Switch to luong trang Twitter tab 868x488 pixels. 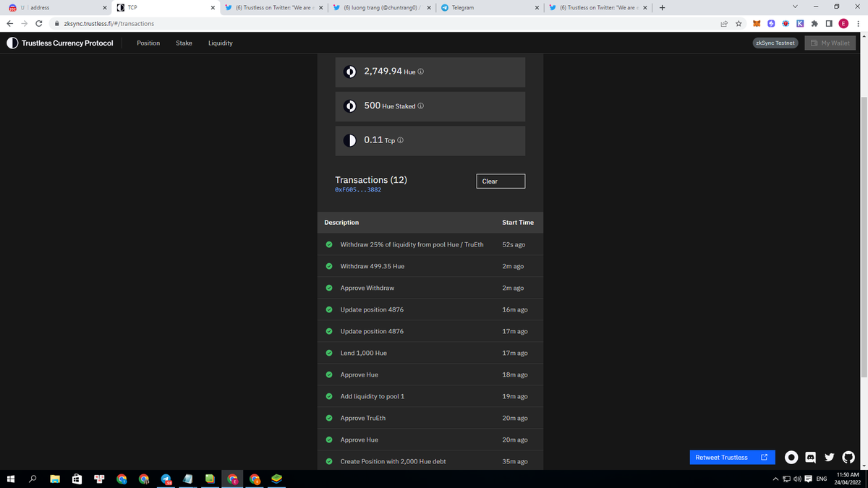click(380, 8)
